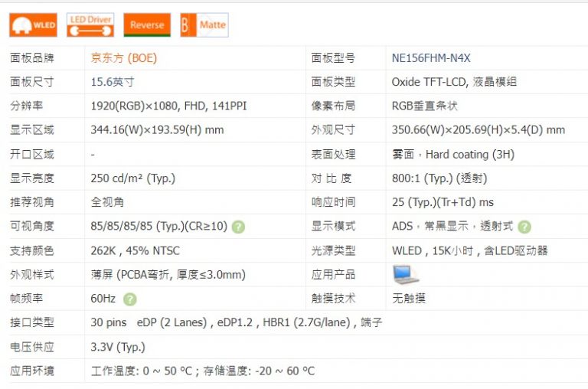Viewport: 588px width, 389px height.
Task: Select the WLED, 15K小时 light source value
Action: coord(470,250)
